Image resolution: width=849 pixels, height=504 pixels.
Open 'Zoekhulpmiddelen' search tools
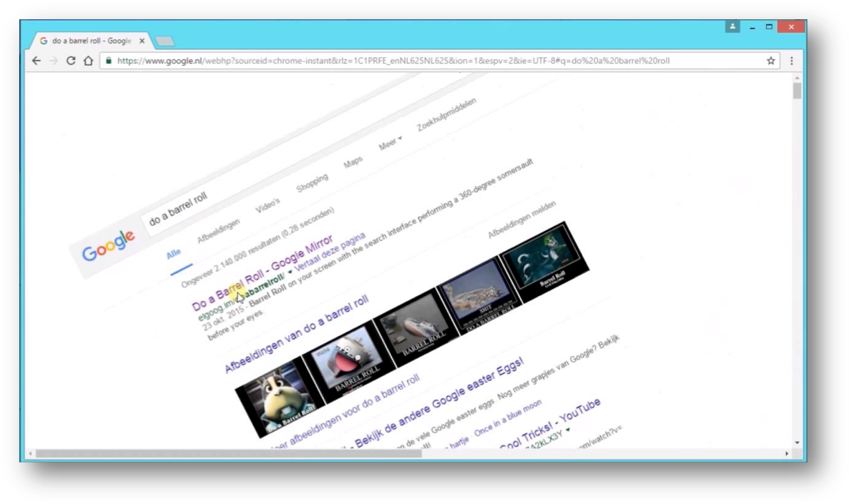[x=447, y=114]
